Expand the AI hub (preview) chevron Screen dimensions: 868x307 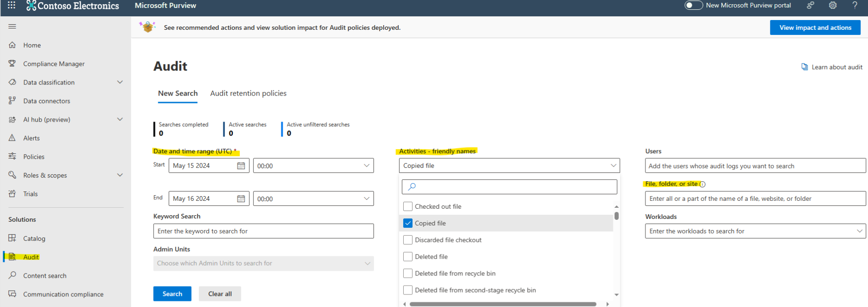(x=120, y=119)
